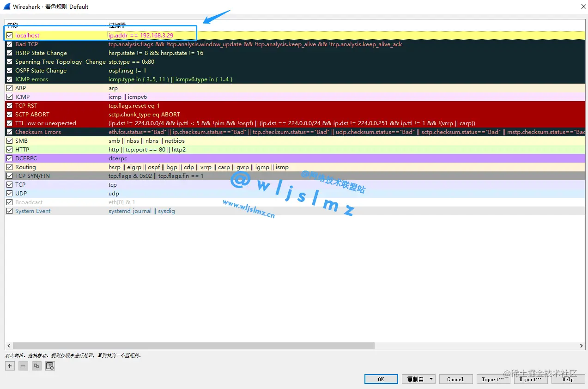Image resolution: width=588 pixels, height=389 pixels.
Task: Select the 'TTL low or unexpected' rule name
Action: [x=45, y=123]
